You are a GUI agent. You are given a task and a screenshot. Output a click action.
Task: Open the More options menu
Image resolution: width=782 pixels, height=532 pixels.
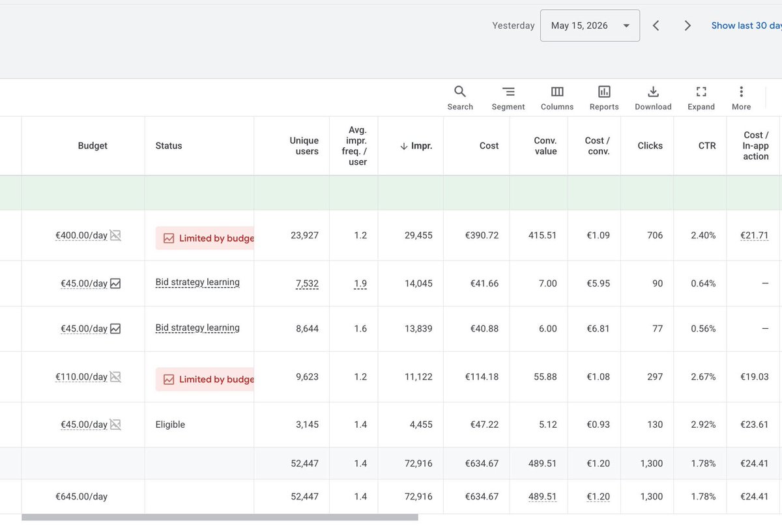(741, 98)
